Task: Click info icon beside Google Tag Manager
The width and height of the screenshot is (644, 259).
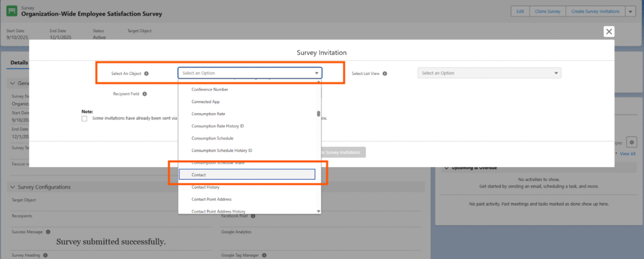Action: (x=265, y=255)
